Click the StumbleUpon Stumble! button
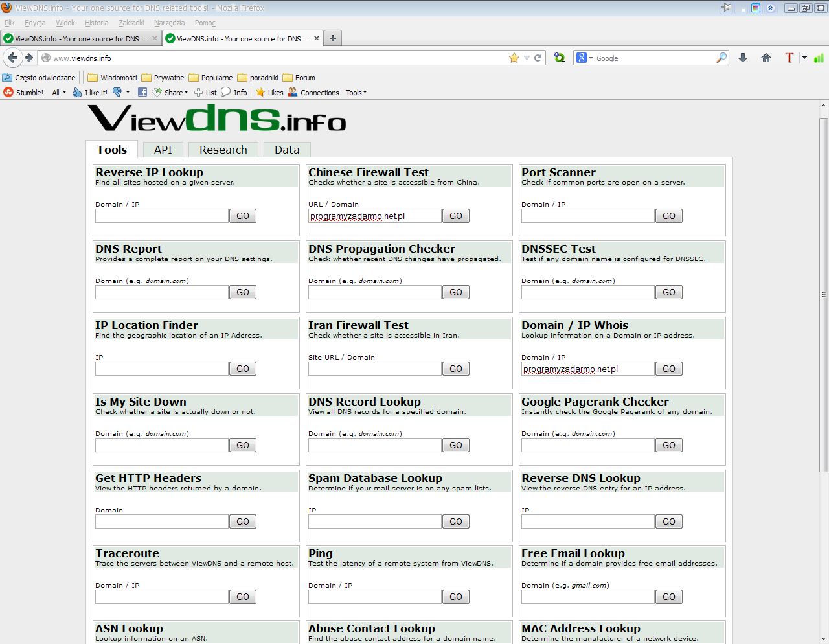Screen dimensions: 829x644 click(x=24, y=92)
